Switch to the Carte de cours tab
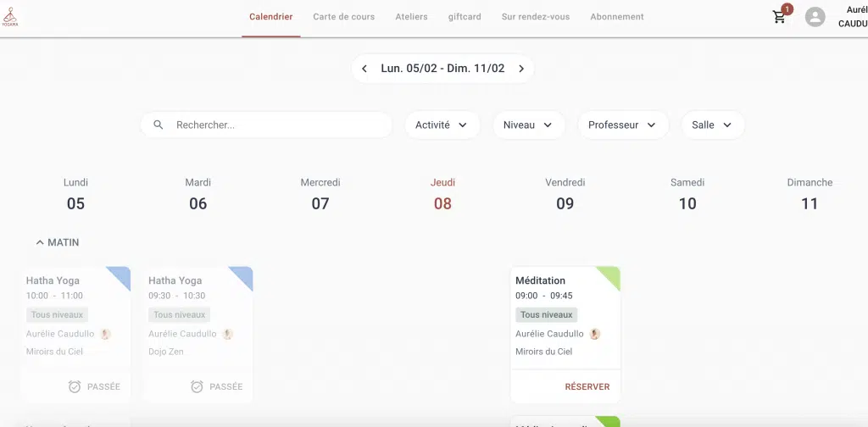Image resolution: width=868 pixels, height=427 pixels. click(x=344, y=17)
